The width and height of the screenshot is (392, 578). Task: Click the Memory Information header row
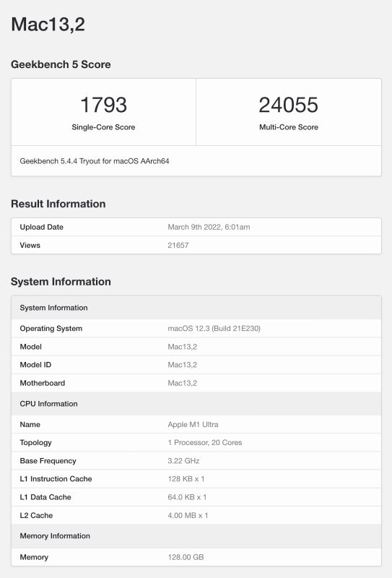click(196, 536)
